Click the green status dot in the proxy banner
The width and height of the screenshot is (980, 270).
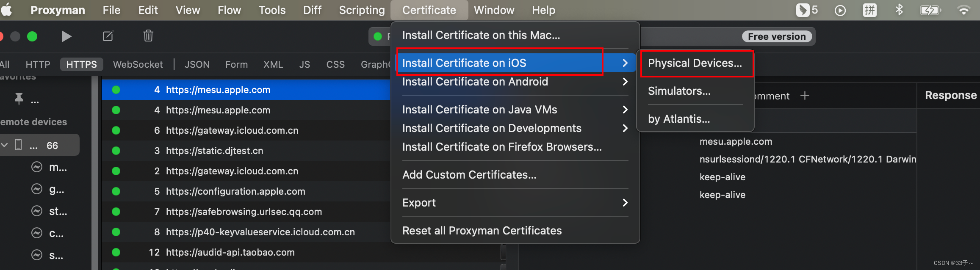click(378, 36)
